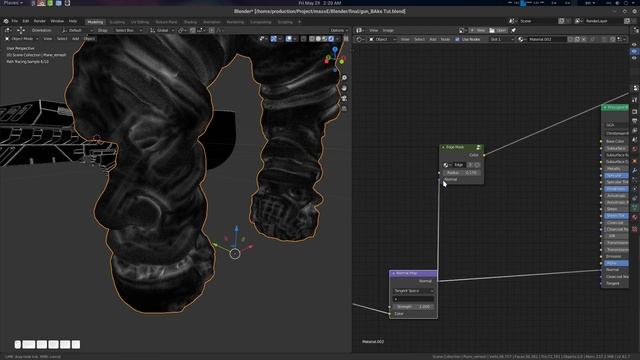
Task: Toggle the image pin icon
Action: [x=513, y=30]
